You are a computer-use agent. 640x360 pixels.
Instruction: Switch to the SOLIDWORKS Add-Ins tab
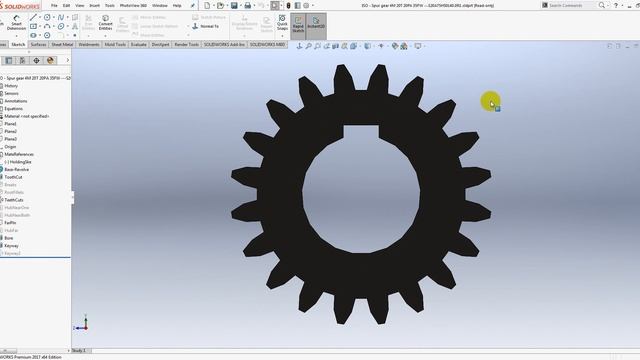pyautogui.click(x=224, y=44)
